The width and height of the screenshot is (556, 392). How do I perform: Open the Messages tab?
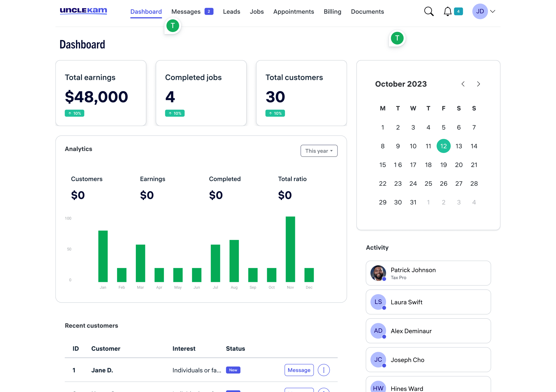(186, 12)
